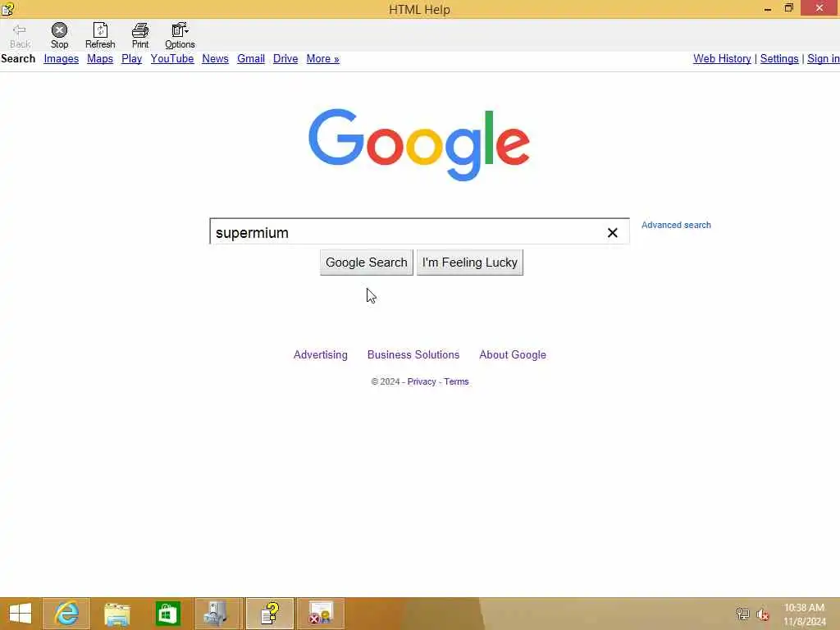Restore down the HTML Help window
This screenshot has height=630, width=840.
(x=788, y=8)
